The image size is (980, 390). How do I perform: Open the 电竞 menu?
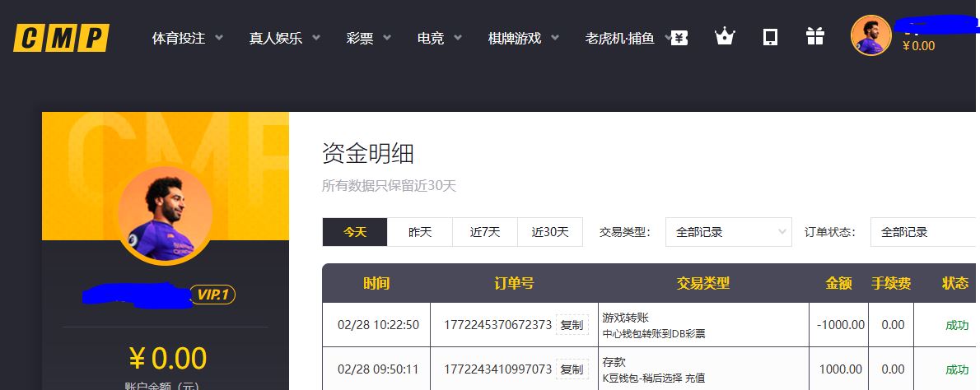[x=439, y=38]
